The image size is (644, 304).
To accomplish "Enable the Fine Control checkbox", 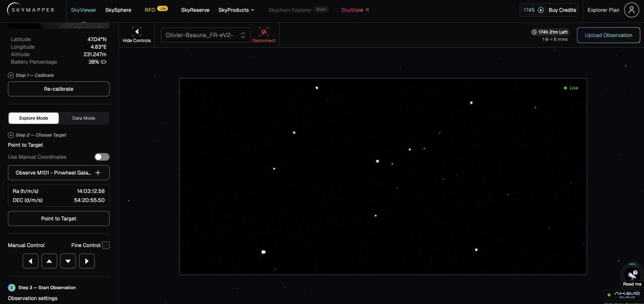I will (106, 245).
